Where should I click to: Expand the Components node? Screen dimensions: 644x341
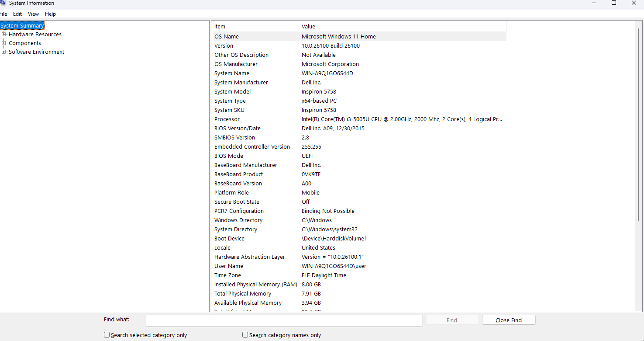tap(4, 43)
